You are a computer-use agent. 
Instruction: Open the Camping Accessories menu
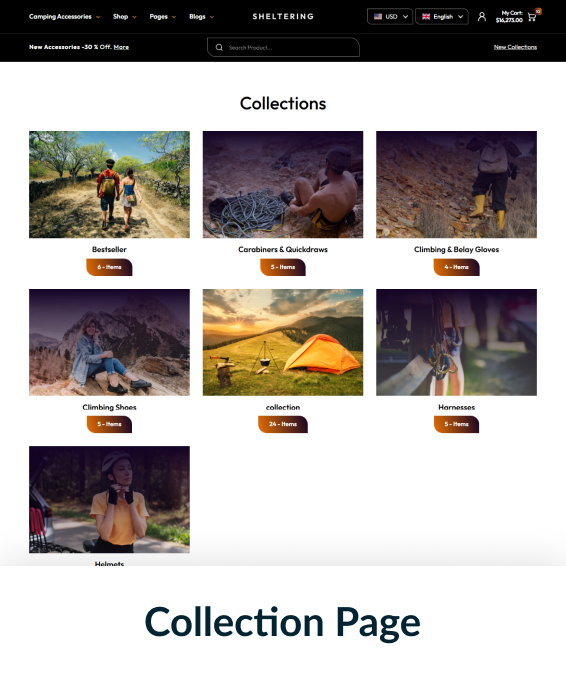64,17
